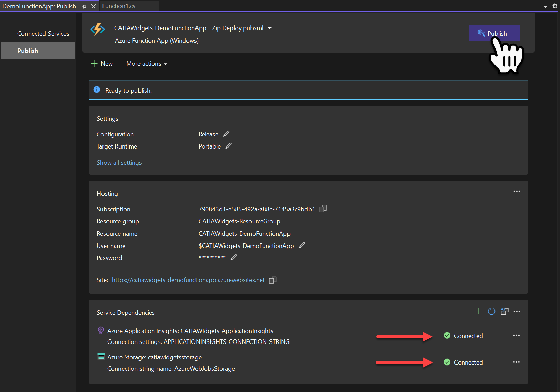Click the Publish button
The image size is (560, 392).
[494, 33]
